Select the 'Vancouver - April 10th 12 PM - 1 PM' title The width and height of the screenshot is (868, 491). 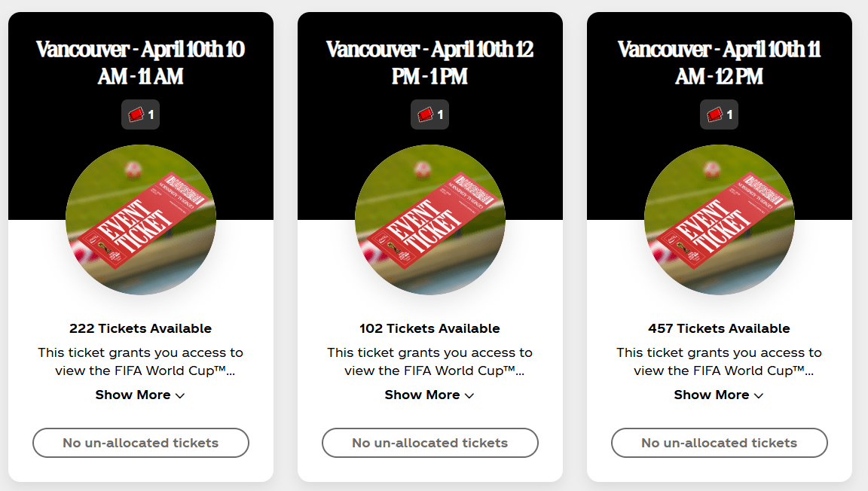click(x=430, y=63)
